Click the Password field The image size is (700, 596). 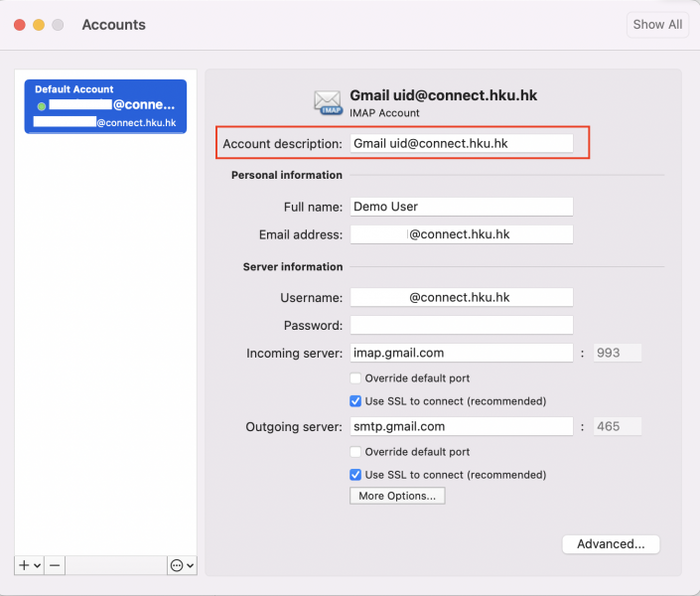pyautogui.click(x=461, y=325)
